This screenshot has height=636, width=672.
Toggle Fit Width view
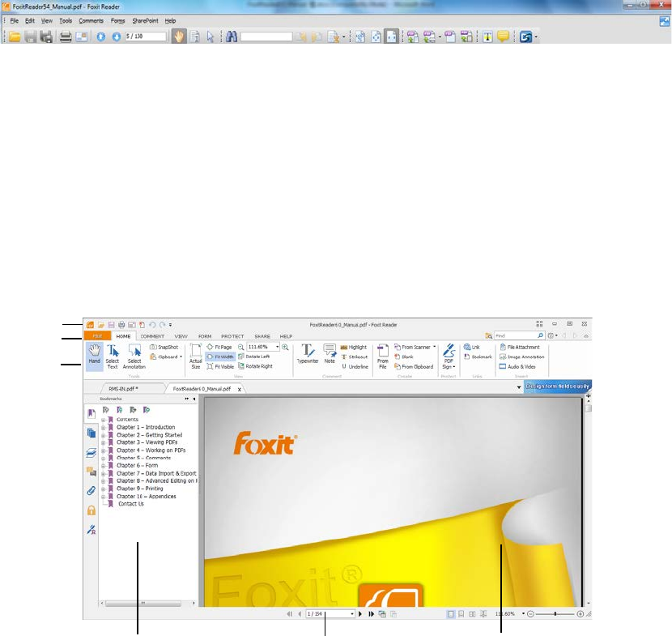click(220, 356)
